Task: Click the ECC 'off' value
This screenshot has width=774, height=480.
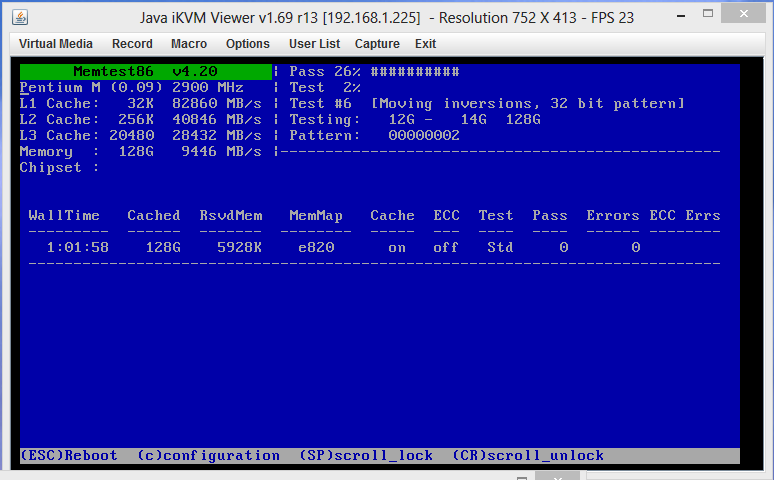Action: pos(446,247)
